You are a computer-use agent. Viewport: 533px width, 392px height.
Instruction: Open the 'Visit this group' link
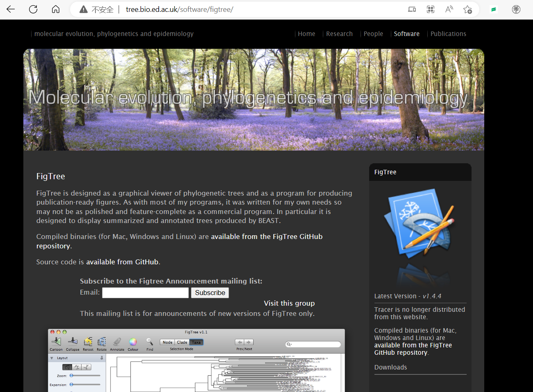tap(289, 303)
